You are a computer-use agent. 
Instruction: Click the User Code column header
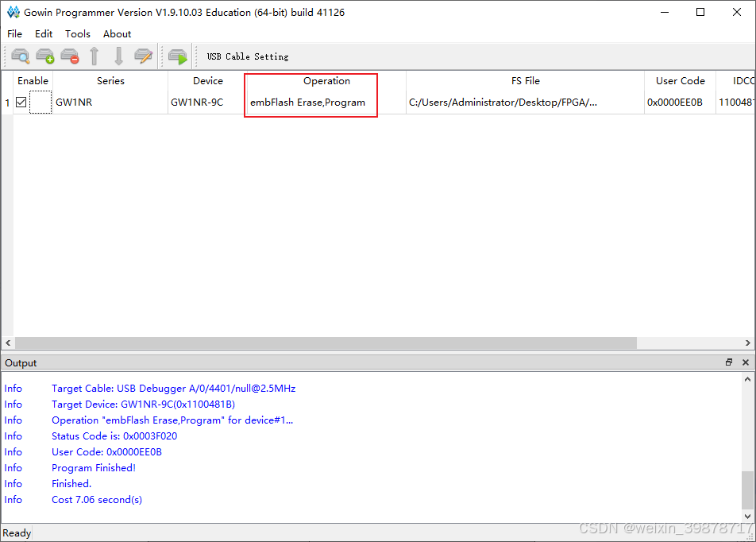click(x=681, y=80)
